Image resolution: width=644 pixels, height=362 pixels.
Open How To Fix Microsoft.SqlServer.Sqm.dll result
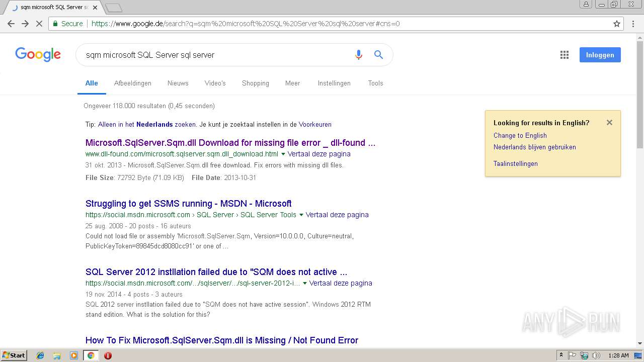(222, 340)
